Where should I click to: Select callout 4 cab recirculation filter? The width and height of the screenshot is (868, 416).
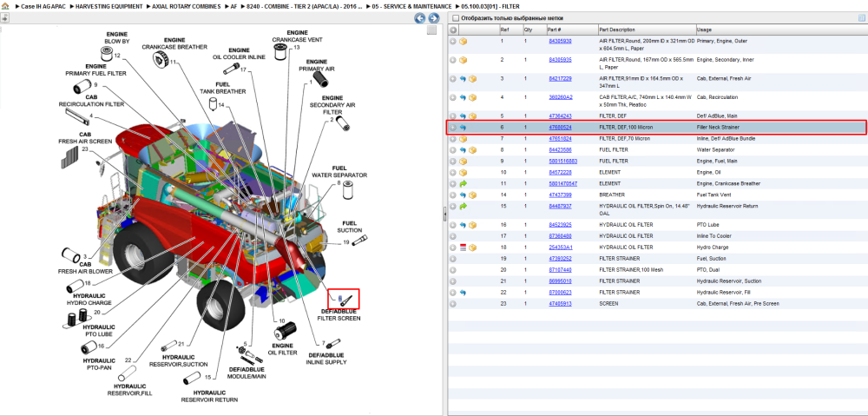(x=91, y=116)
